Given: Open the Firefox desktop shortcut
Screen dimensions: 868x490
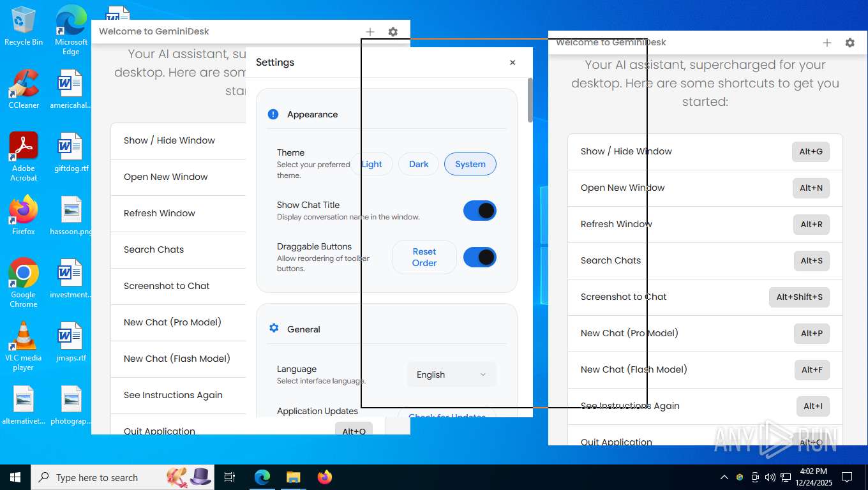Looking at the screenshot, I should coord(24,216).
